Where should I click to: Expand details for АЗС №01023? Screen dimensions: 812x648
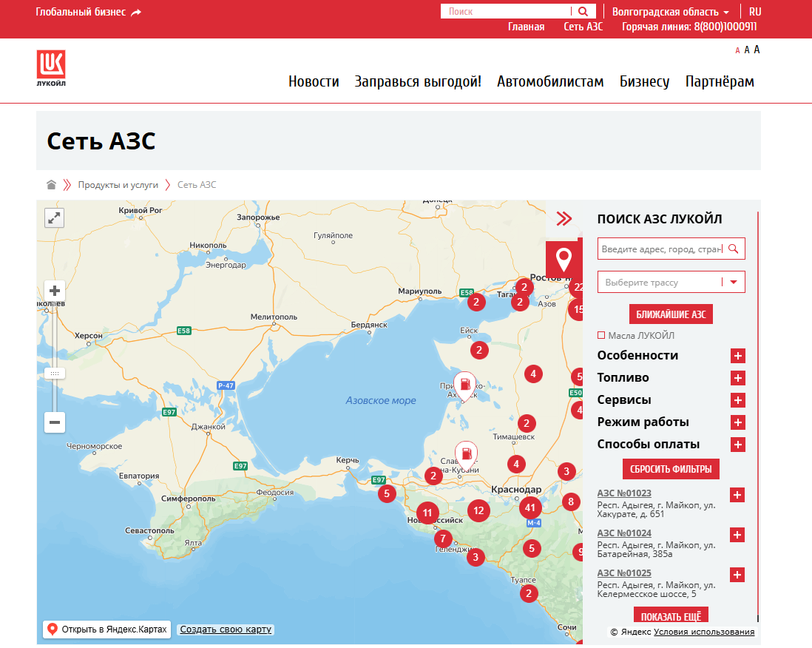tap(737, 495)
